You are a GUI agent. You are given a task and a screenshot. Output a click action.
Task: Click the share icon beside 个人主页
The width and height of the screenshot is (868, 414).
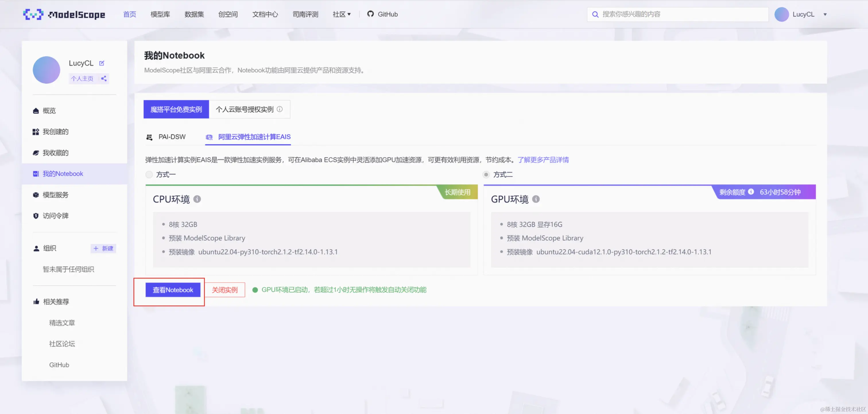click(104, 79)
